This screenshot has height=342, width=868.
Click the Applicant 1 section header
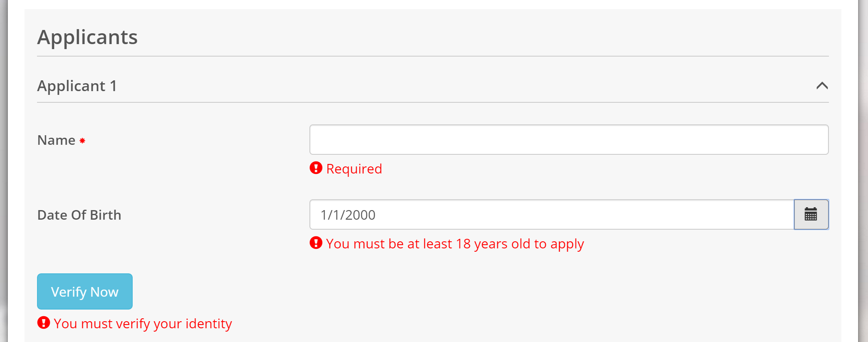(x=77, y=86)
